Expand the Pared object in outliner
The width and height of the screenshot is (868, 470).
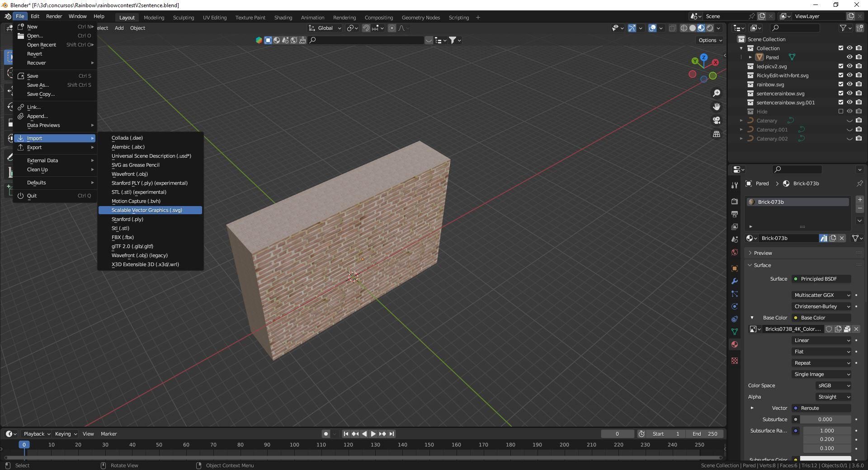[x=750, y=57]
